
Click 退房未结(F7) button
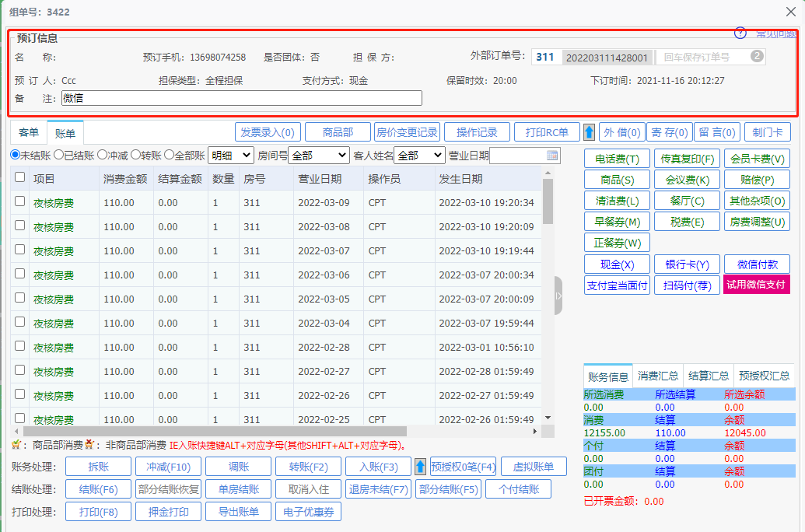coord(378,489)
